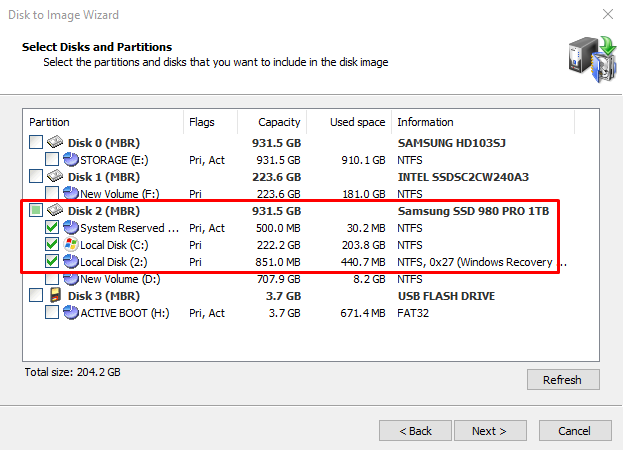Click the ACTIVE BOOT (H:) partition icon
Viewport: 623px width, 450px height.
tap(71, 313)
